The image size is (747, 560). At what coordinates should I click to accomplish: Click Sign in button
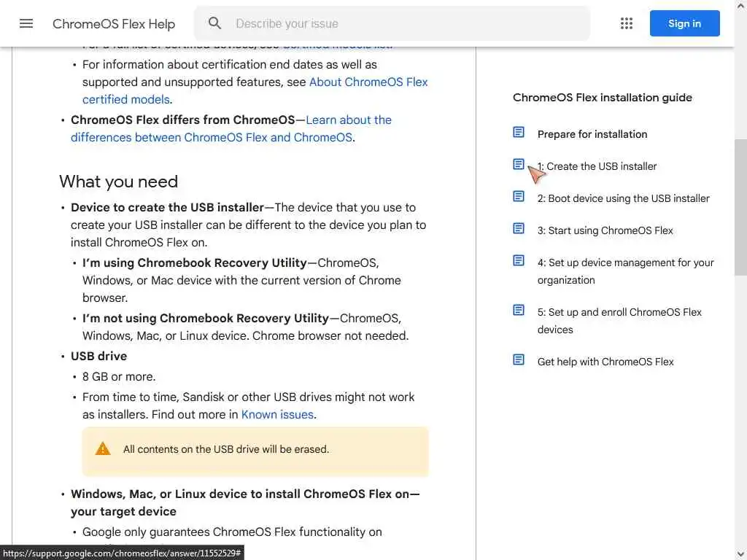tap(684, 23)
